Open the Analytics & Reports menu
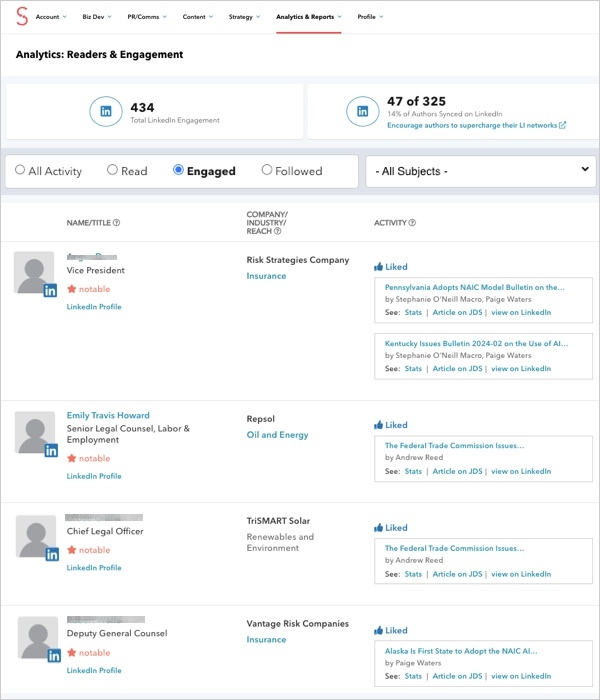 (308, 17)
